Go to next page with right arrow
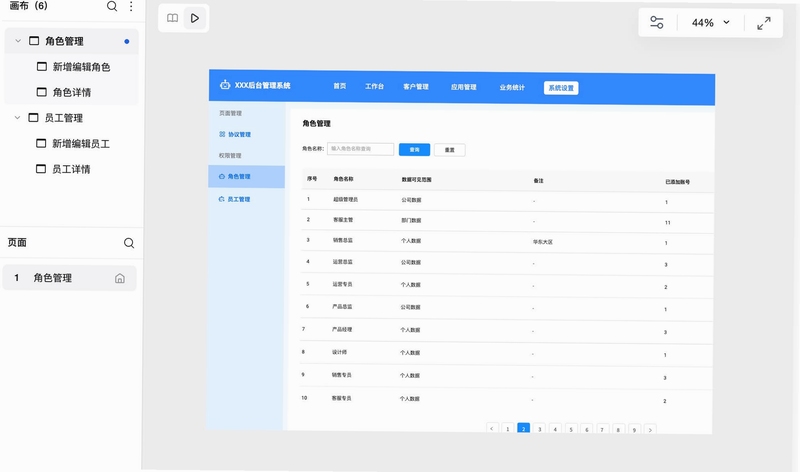 click(650, 430)
